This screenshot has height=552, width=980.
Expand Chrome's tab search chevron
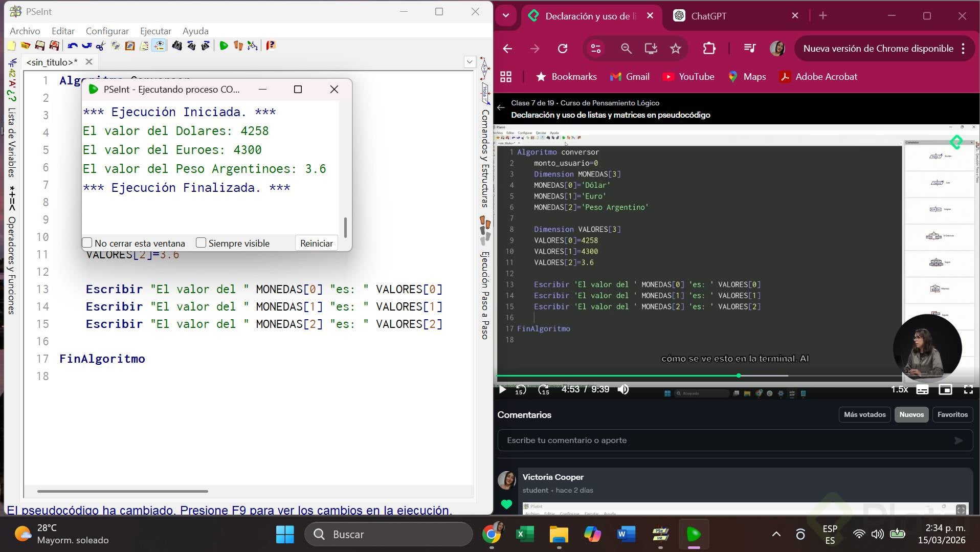[x=506, y=16]
